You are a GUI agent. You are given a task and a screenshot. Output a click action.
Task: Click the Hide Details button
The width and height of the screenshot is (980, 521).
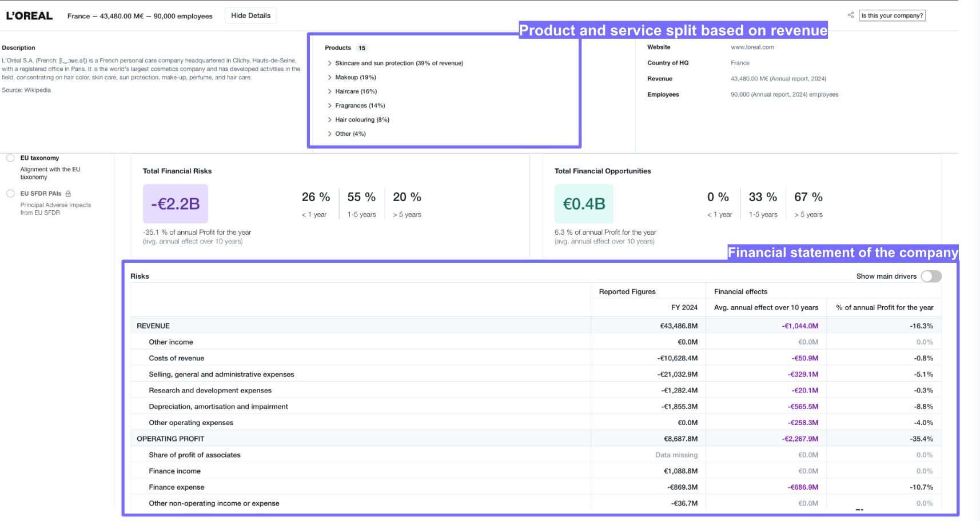point(250,15)
